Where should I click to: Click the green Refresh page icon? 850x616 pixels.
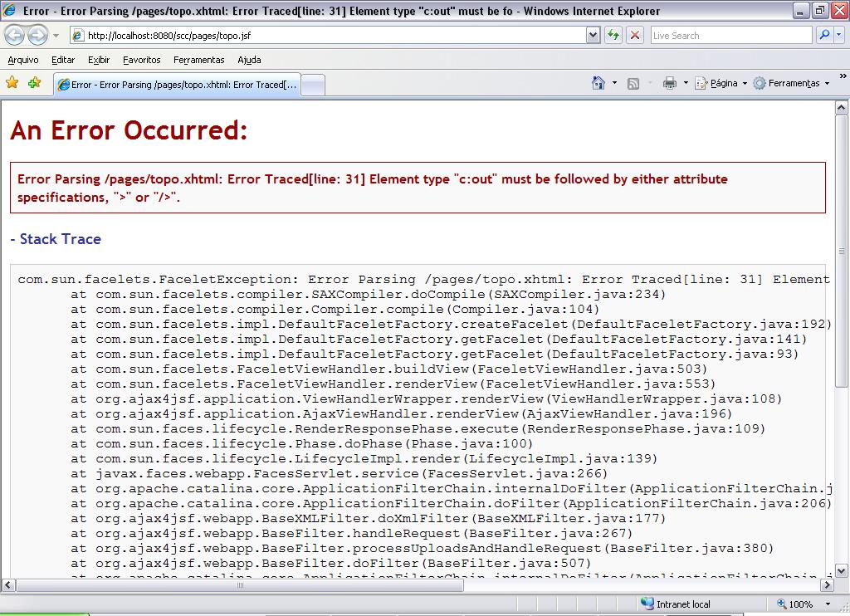(613, 35)
